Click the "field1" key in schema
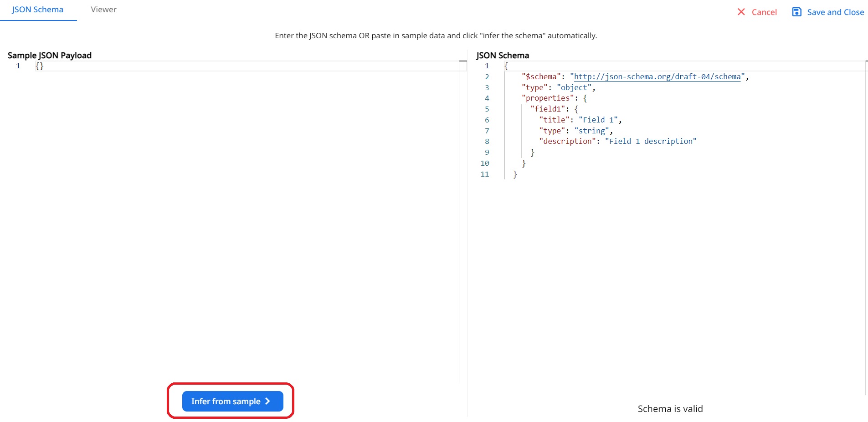Image resolution: width=868 pixels, height=422 pixels. [548, 109]
